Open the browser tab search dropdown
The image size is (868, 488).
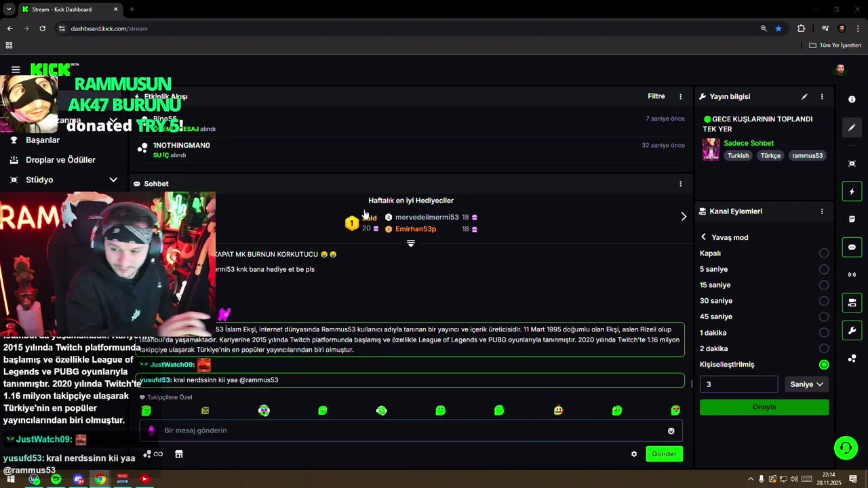pos(9,9)
